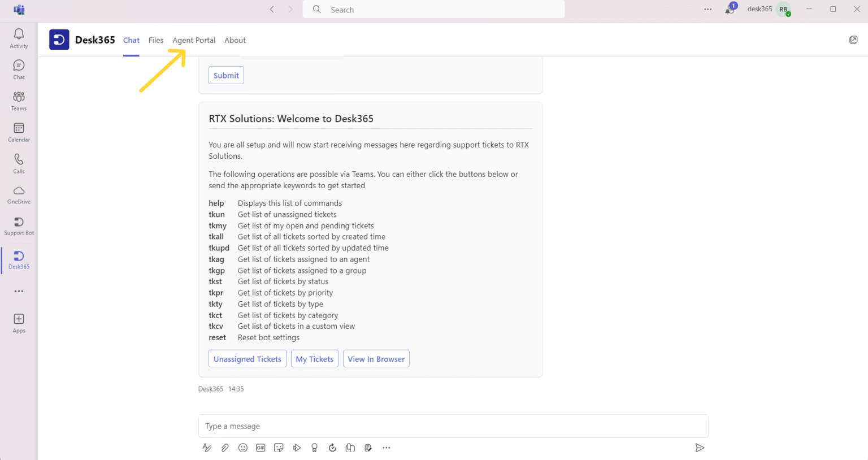Open the title bar settings-and-more menu
Screen dimensions: 868x460
tap(708, 10)
